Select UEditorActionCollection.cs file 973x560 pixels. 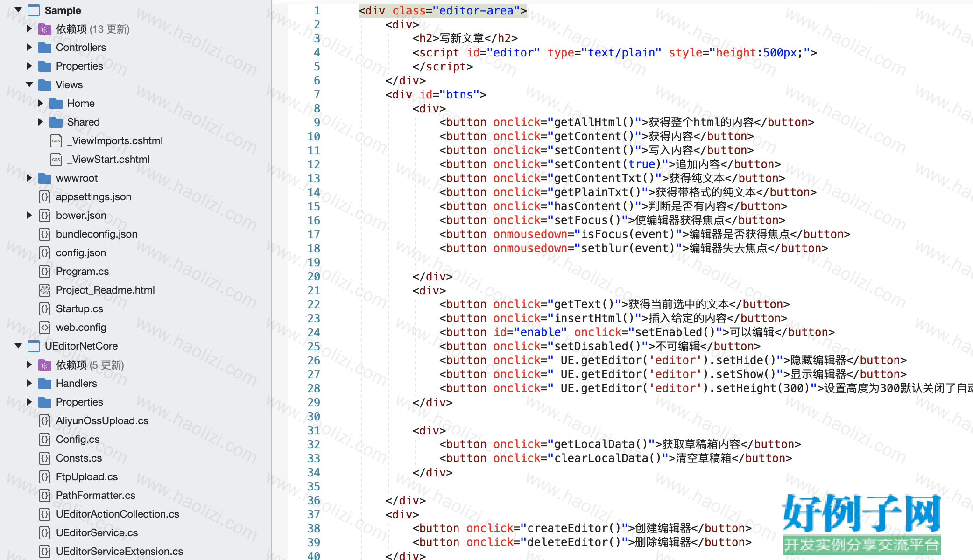pos(118,514)
